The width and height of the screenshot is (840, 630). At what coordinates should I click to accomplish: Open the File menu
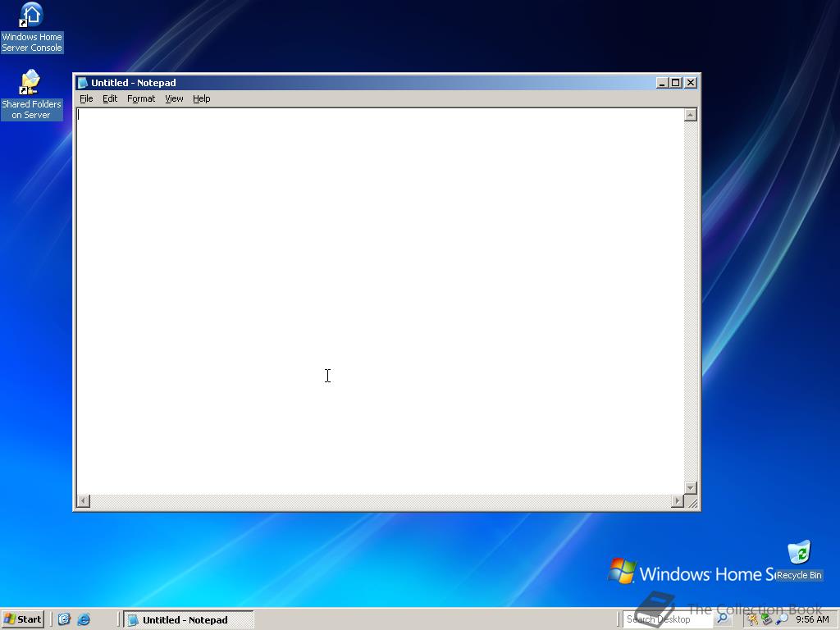[86, 98]
